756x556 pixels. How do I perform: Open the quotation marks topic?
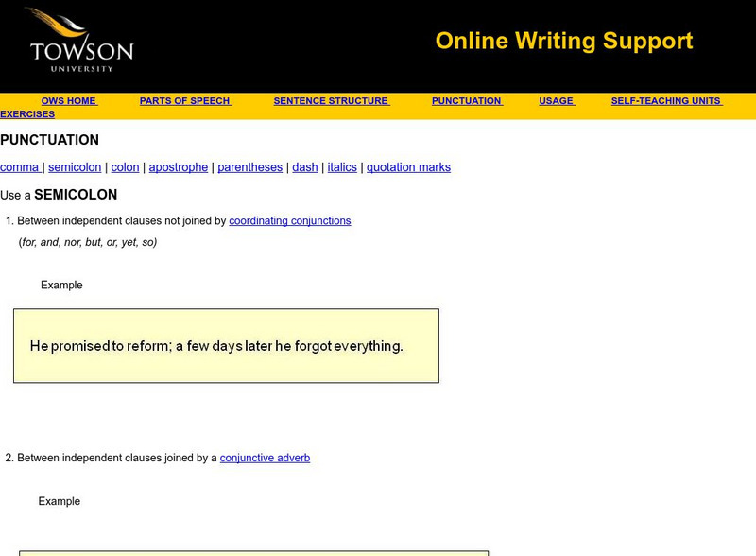408,166
